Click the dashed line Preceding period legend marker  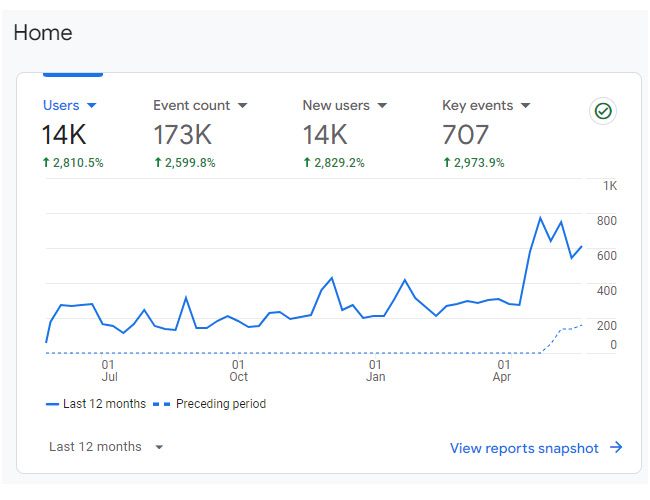(162, 404)
